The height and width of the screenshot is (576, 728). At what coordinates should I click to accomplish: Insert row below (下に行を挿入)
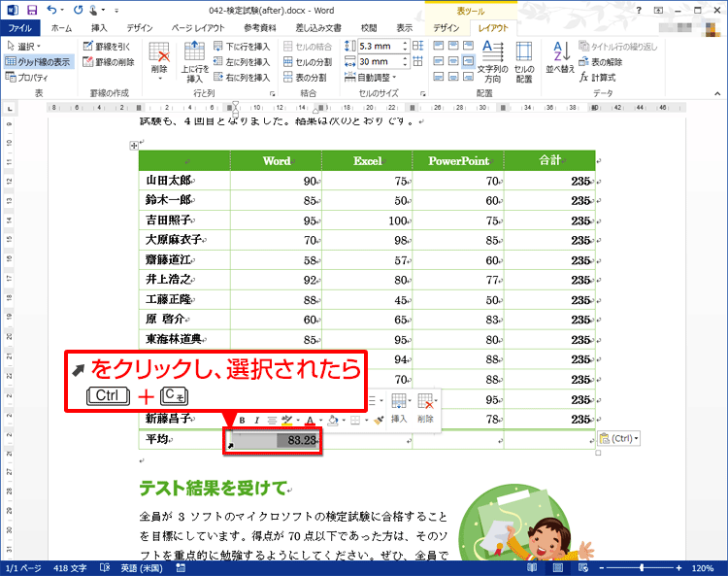242,46
